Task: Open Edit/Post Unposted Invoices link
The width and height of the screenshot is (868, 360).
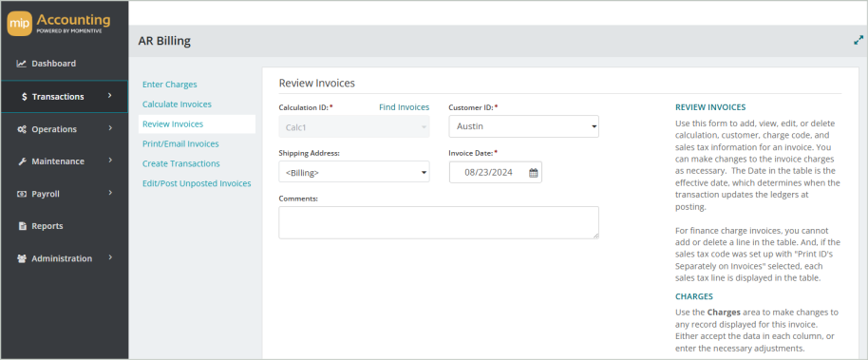Action: 197,183
